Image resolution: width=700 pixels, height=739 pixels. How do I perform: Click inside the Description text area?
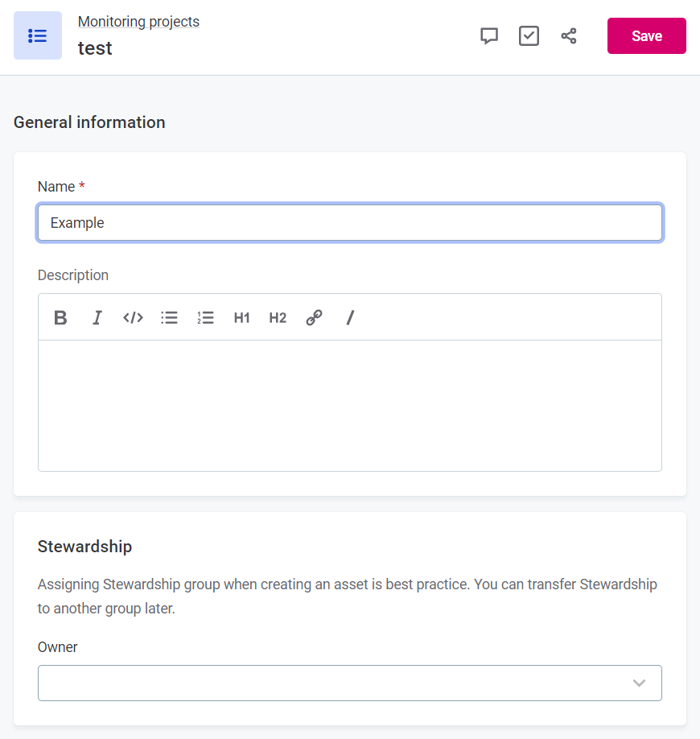pyautogui.click(x=350, y=405)
